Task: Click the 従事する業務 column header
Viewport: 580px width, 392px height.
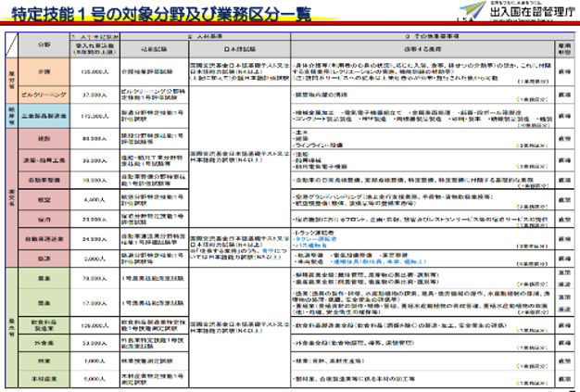Action: pyautogui.click(x=422, y=49)
